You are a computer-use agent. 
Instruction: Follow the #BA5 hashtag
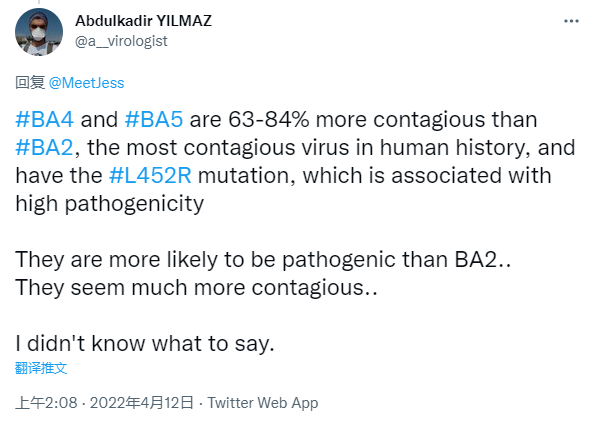pos(154,120)
